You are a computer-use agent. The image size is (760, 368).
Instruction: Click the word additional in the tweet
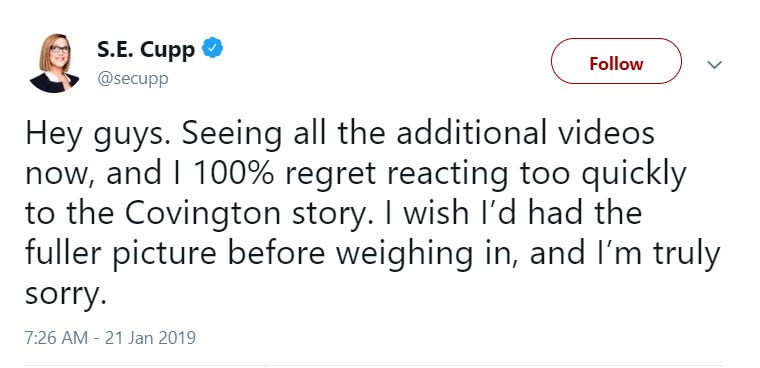click(474, 134)
